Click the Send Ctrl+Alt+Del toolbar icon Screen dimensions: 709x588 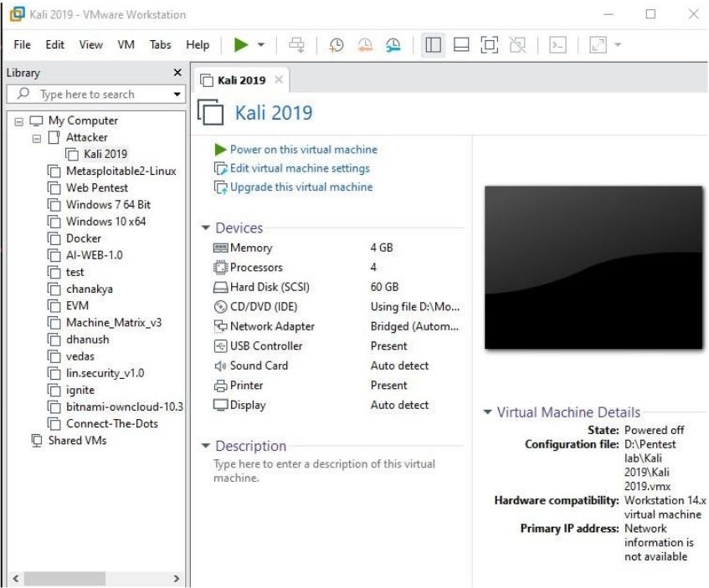click(x=295, y=45)
